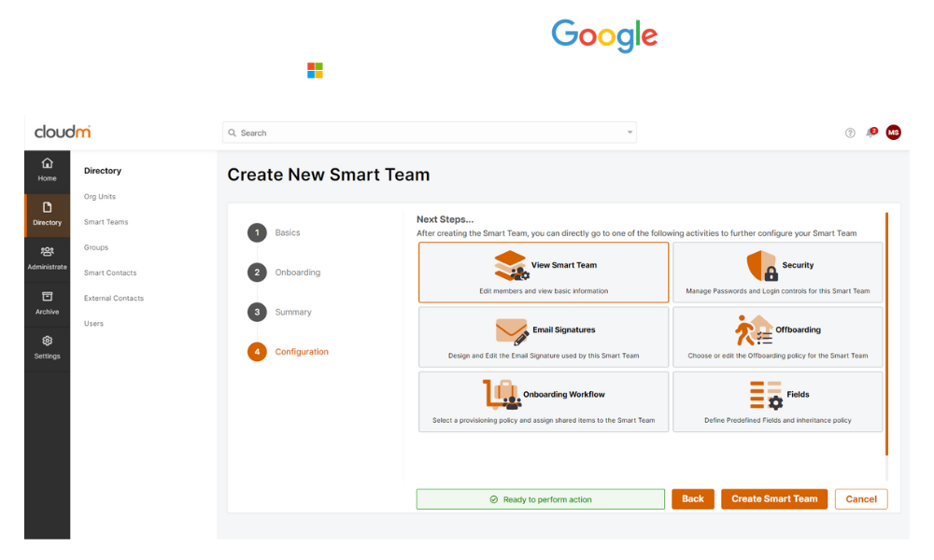Viewport: 934px width, 560px height.
Task: Select the Email Signatures tile
Action: coord(544,337)
